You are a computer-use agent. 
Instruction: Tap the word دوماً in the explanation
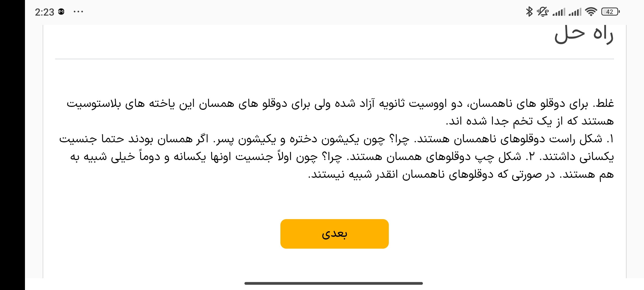pyautogui.click(x=149, y=156)
